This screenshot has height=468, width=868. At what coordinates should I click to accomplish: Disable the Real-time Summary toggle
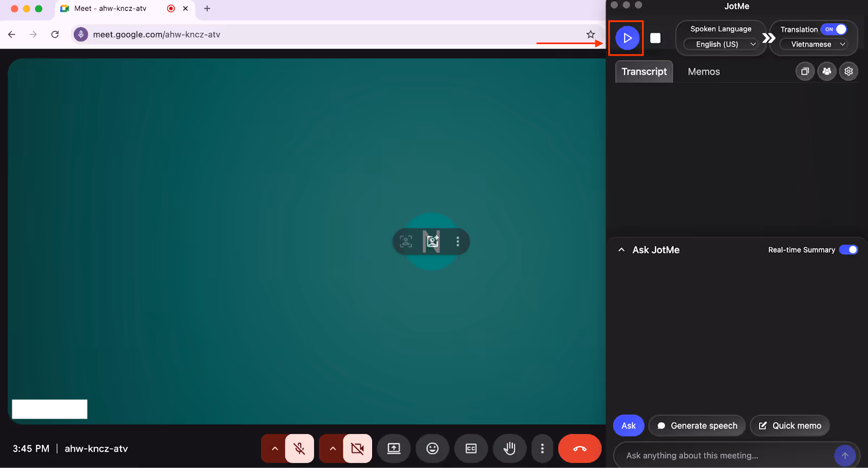(848, 249)
